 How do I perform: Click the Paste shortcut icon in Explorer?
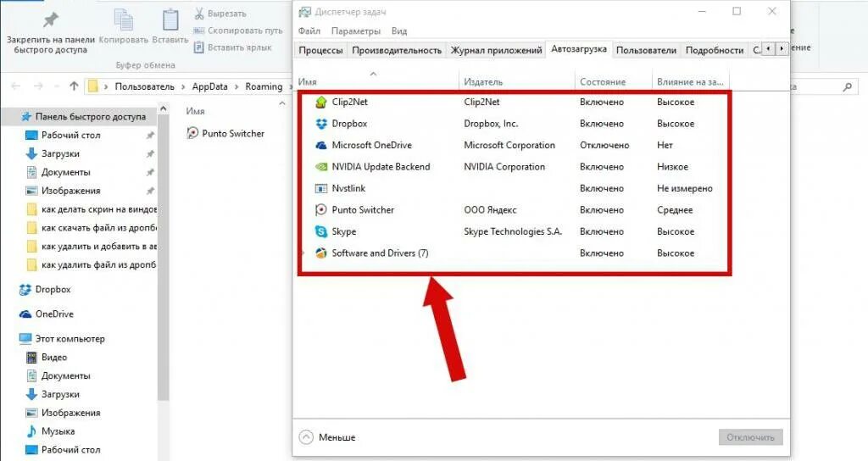coord(199,47)
